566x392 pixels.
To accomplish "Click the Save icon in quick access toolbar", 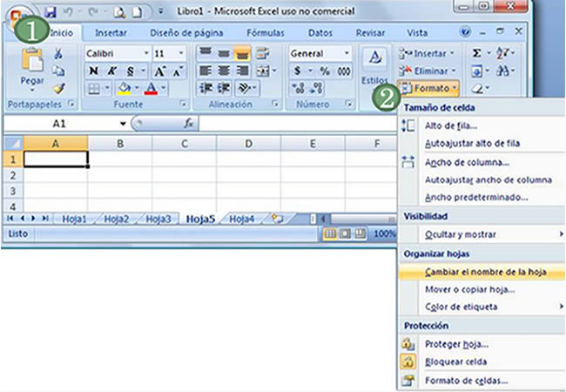I will (x=50, y=12).
